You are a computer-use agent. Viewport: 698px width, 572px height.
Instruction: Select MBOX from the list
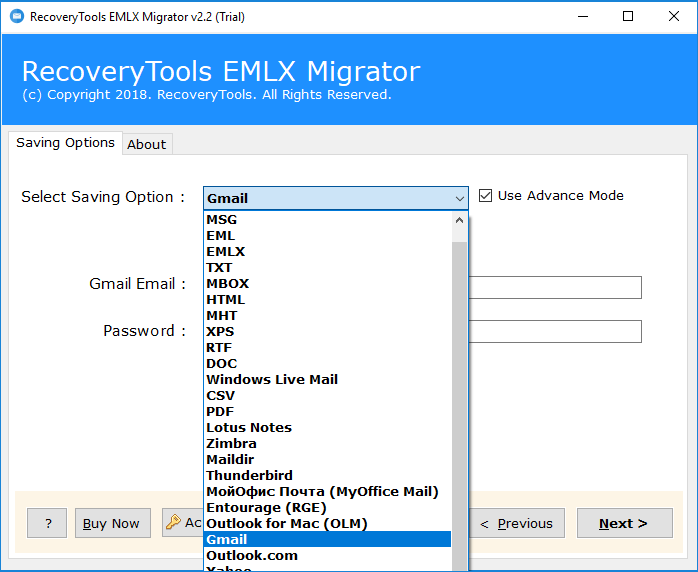click(328, 284)
